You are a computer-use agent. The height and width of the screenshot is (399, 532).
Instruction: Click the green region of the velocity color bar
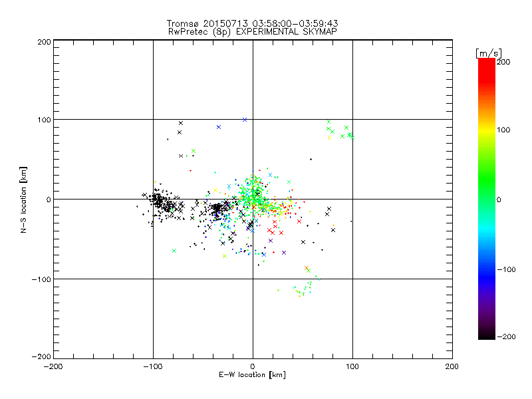(487, 180)
